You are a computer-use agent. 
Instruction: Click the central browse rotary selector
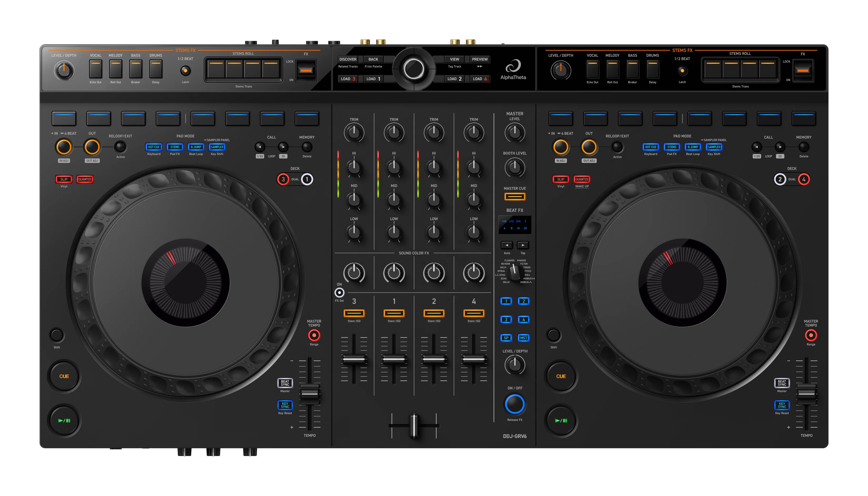[414, 69]
